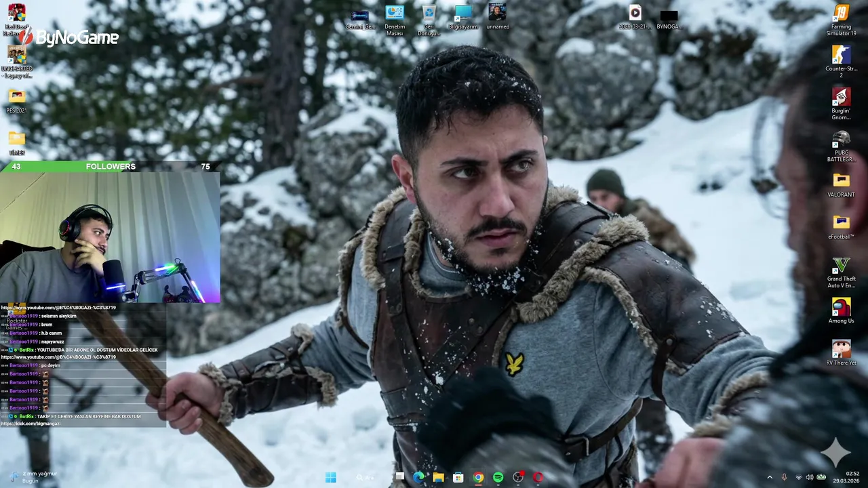Open File Explorer from taskbar
Viewport: 868px width, 488px height.
(438, 477)
